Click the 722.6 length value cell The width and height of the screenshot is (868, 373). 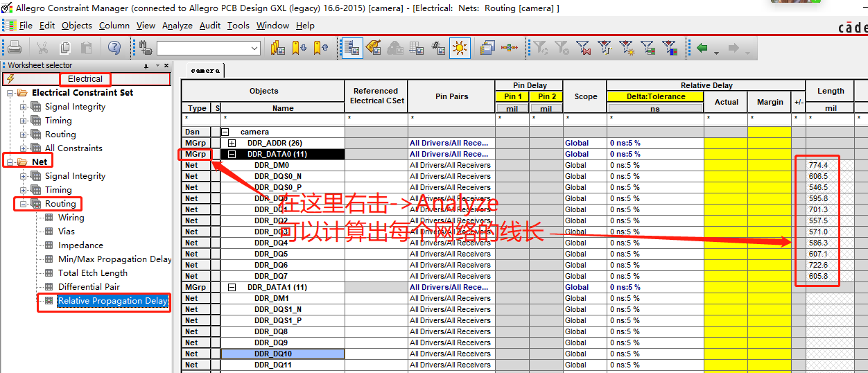pyautogui.click(x=830, y=265)
